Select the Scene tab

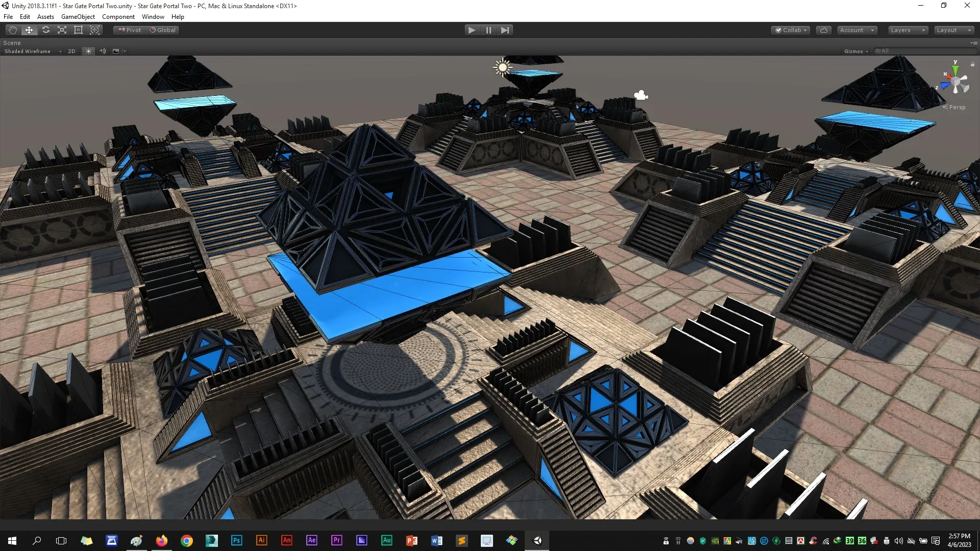[x=12, y=43]
